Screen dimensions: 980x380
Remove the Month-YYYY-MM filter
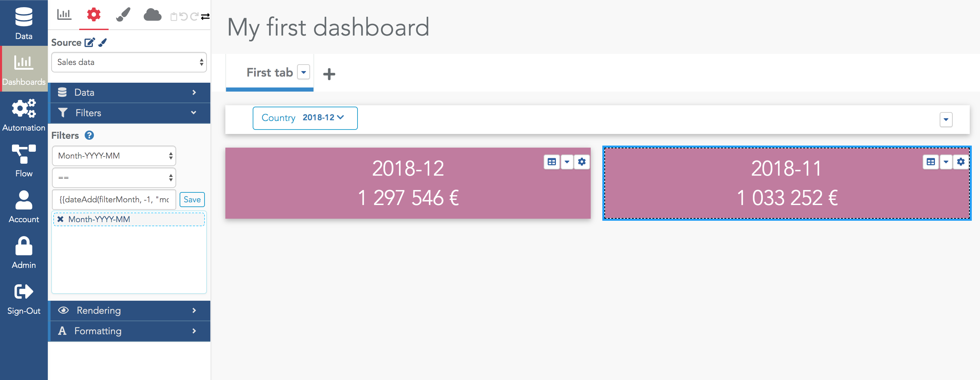tap(60, 219)
